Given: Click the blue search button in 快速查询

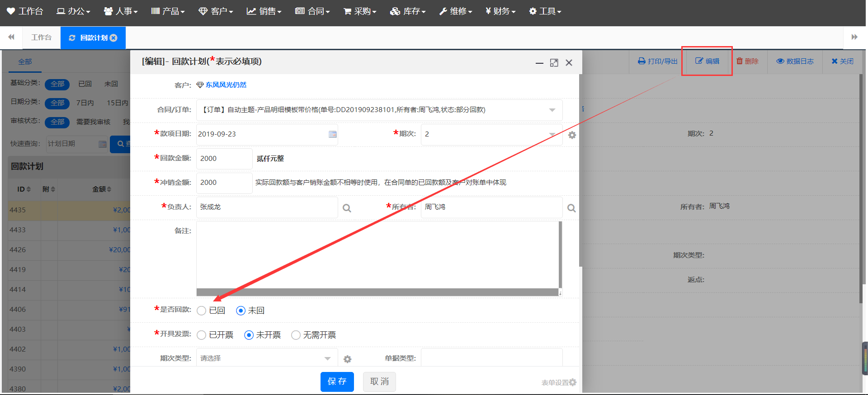Looking at the screenshot, I should tap(120, 144).
